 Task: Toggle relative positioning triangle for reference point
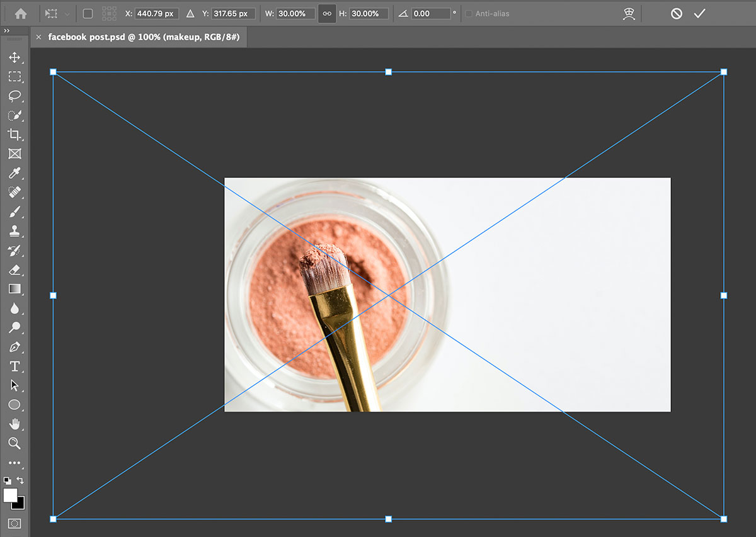190,14
